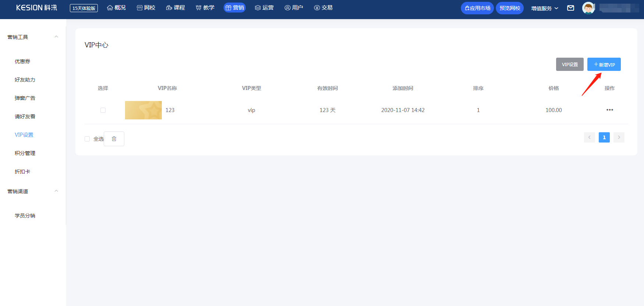
Task: Switch to the 课程 top menu
Action: [x=175, y=8]
